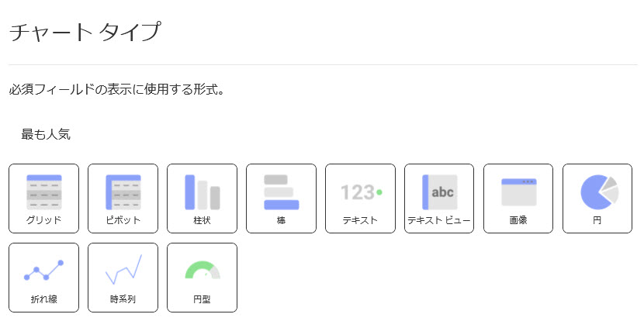
Task: Click the 折れ線 label text
Action: point(43,299)
